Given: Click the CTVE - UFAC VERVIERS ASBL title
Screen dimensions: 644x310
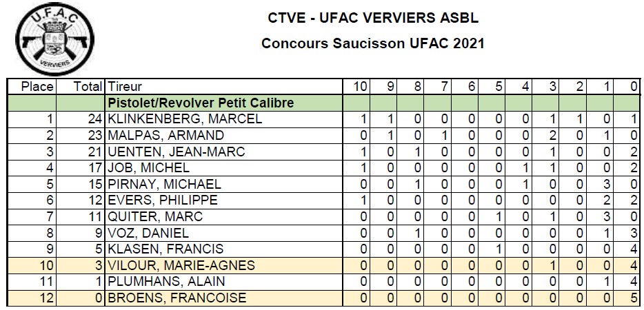Looking at the screenshot, I should click(373, 18).
